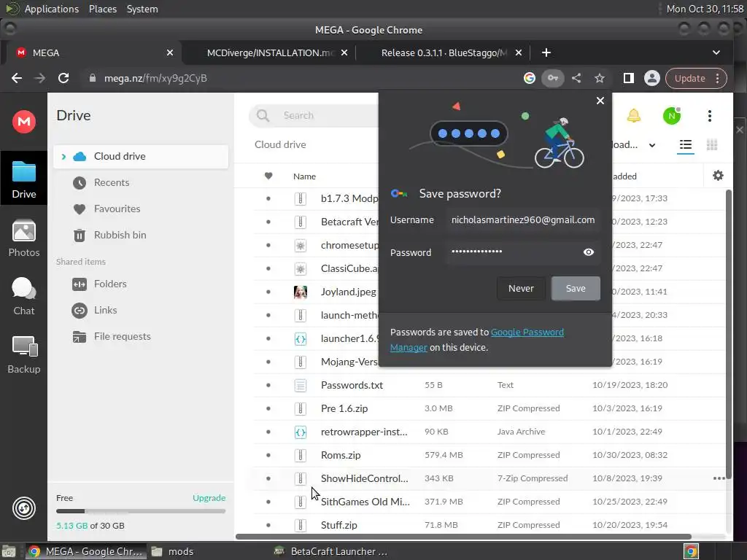Click the Name column header
747x560 pixels.
[304, 176]
